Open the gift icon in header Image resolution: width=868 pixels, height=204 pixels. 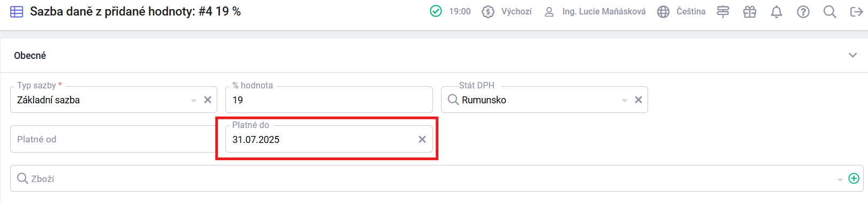coord(750,12)
